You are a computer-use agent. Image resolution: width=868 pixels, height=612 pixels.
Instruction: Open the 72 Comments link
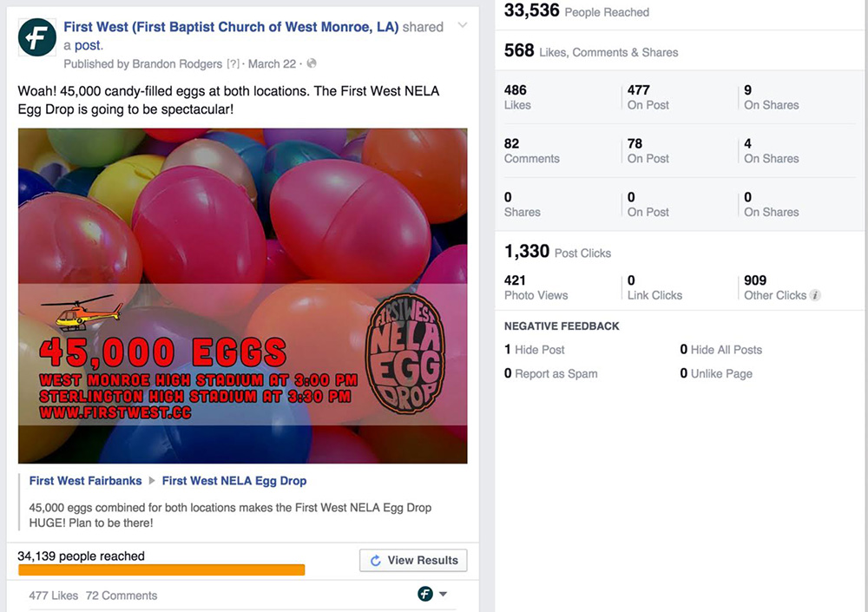tap(122, 596)
